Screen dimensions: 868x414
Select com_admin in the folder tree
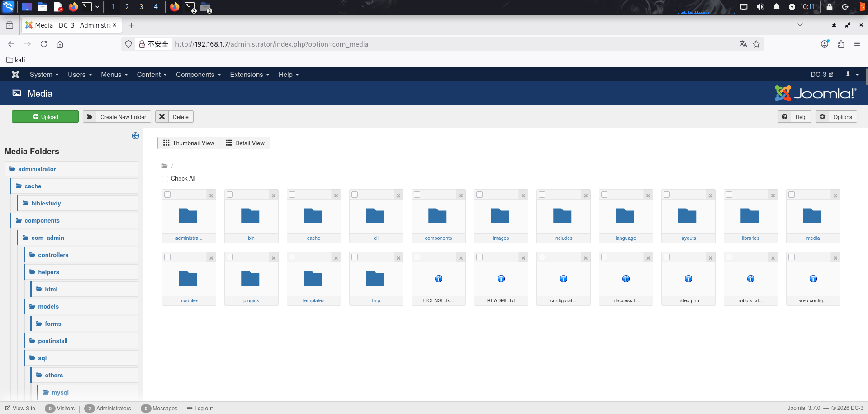pos(47,238)
